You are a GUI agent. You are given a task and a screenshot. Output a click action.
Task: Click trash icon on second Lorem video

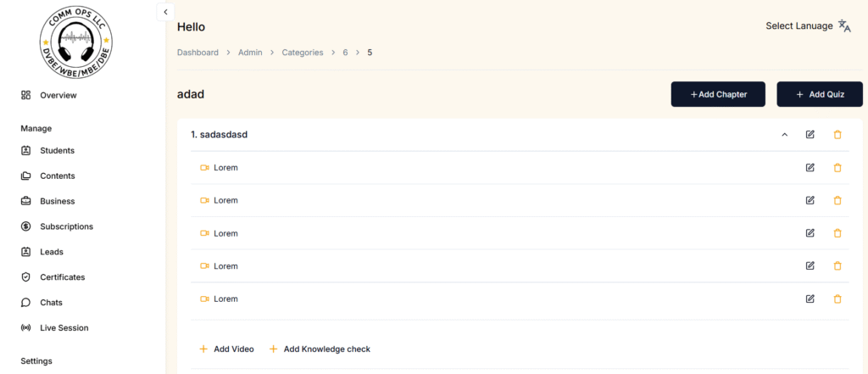[x=837, y=200]
